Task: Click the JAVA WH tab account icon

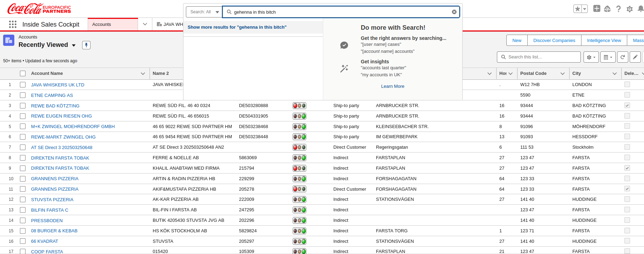Action: [159, 24]
